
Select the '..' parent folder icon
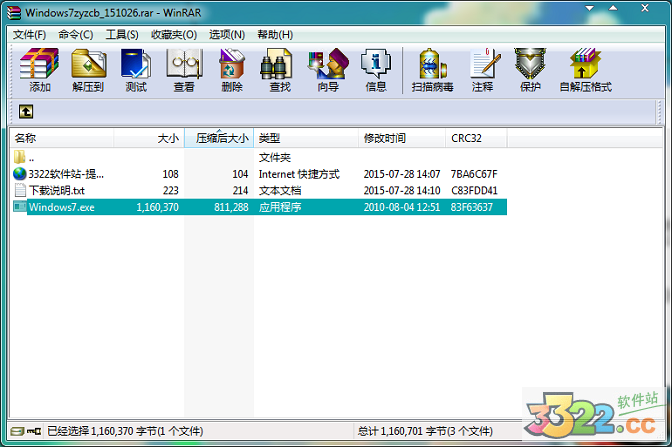pyautogui.click(x=19, y=157)
